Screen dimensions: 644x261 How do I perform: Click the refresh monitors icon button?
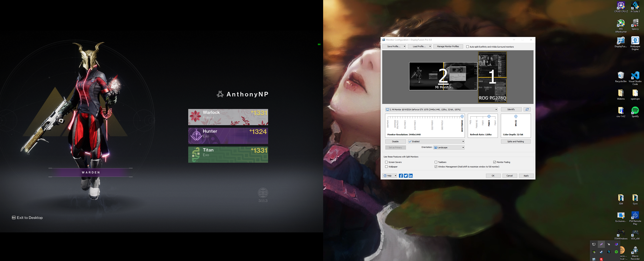[x=527, y=110]
